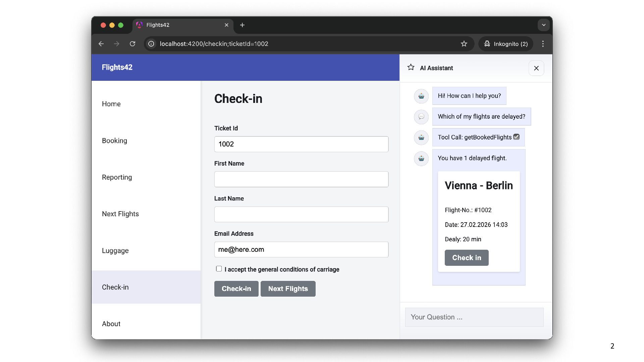Click the Next Flights button below the form
Screen dimensions: 644x362
288,289
